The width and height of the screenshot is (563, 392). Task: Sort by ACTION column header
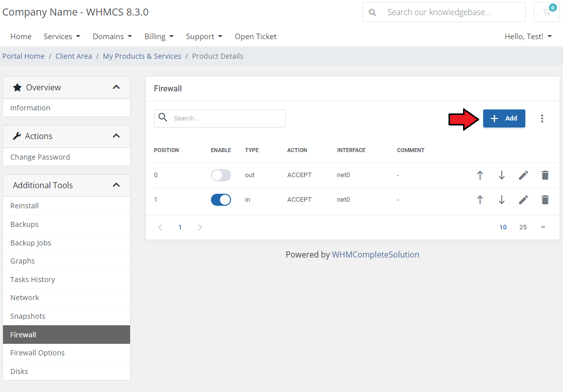pos(297,151)
